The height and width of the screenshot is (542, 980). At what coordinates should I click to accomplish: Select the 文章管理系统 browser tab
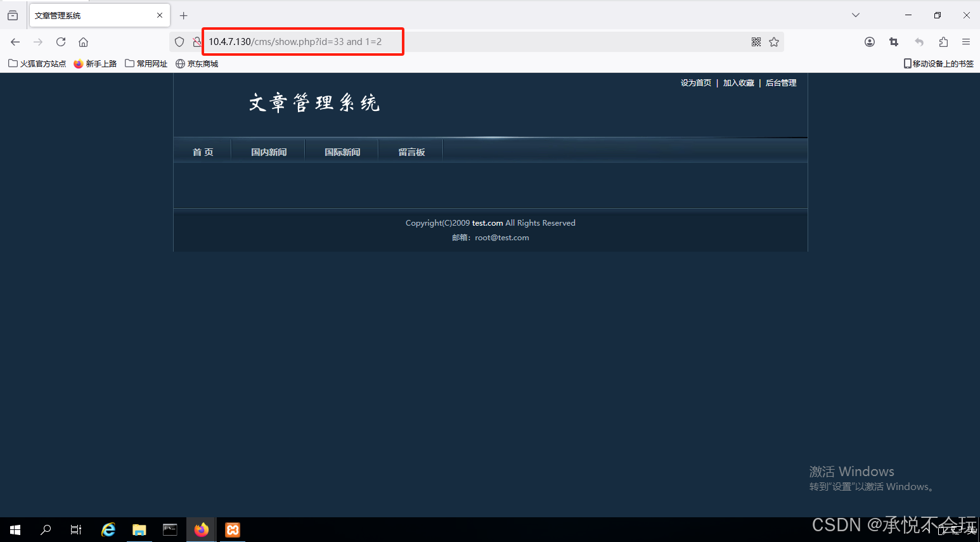pos(99,15)
